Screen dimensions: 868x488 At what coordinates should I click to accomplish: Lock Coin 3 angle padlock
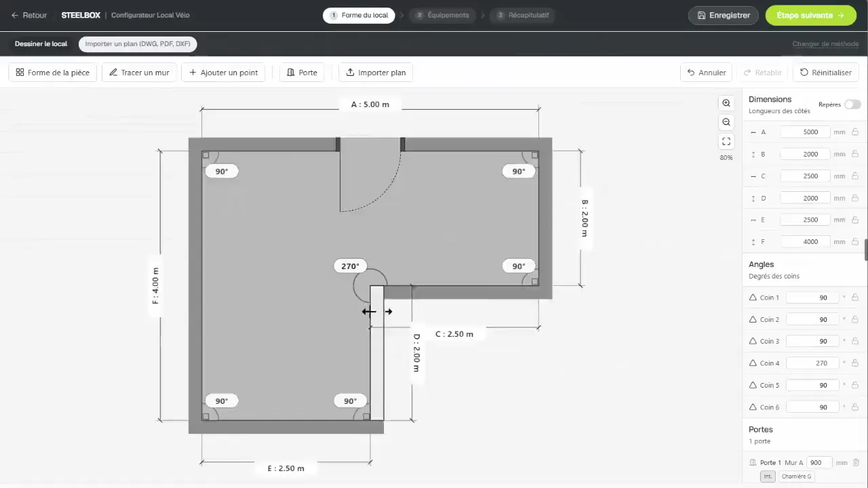[x=855, y=341]
